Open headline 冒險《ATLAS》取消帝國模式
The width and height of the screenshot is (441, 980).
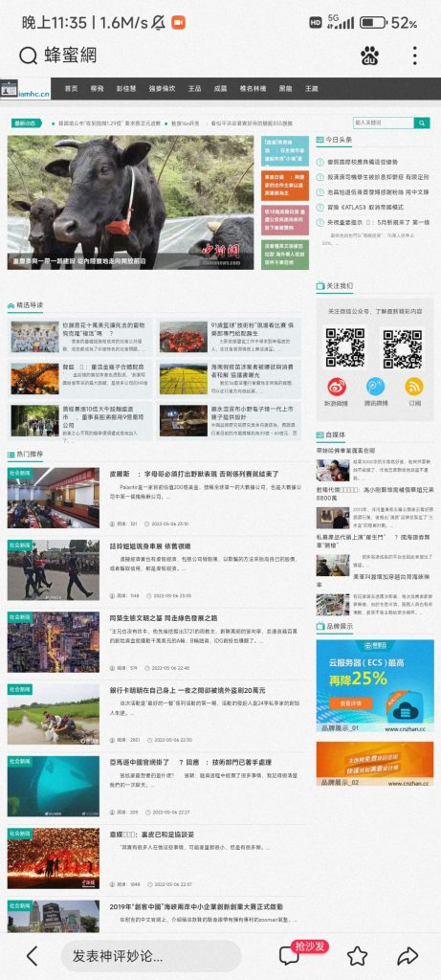pyautogui.click(x=365, y=207)
